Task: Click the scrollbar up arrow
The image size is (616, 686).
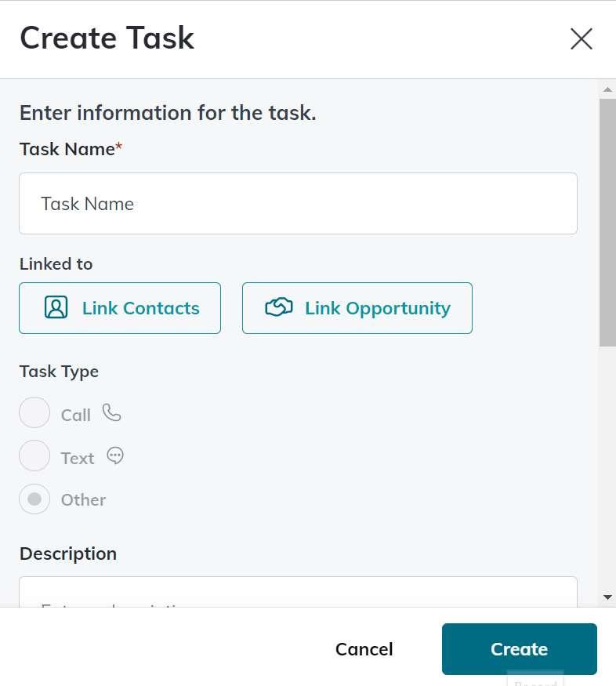Action: point(607,89)
